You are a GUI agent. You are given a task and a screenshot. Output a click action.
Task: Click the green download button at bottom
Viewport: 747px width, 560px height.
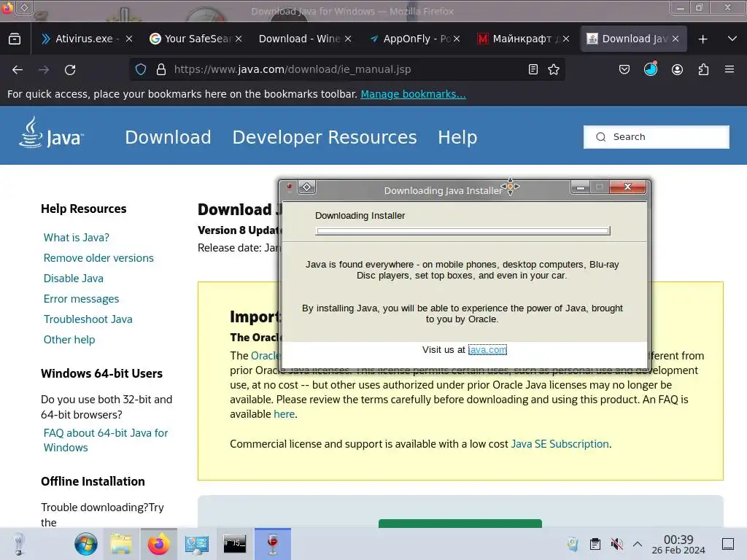(x=460, y=524)
